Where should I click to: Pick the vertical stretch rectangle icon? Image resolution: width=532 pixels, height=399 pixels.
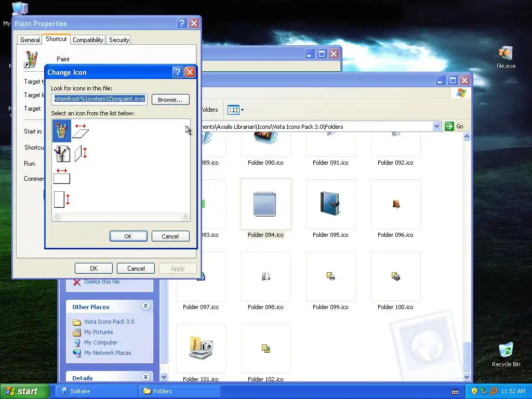(x=62, y=199)
